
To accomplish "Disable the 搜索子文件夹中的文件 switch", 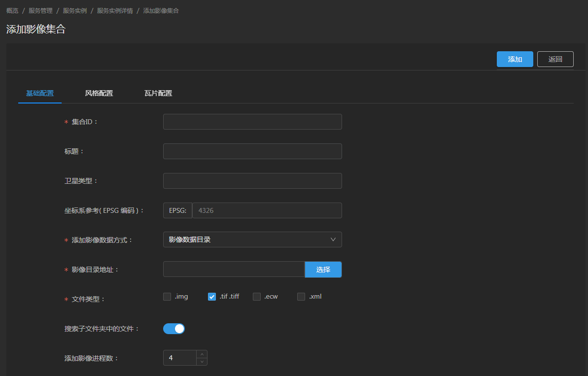I will 173,328.
